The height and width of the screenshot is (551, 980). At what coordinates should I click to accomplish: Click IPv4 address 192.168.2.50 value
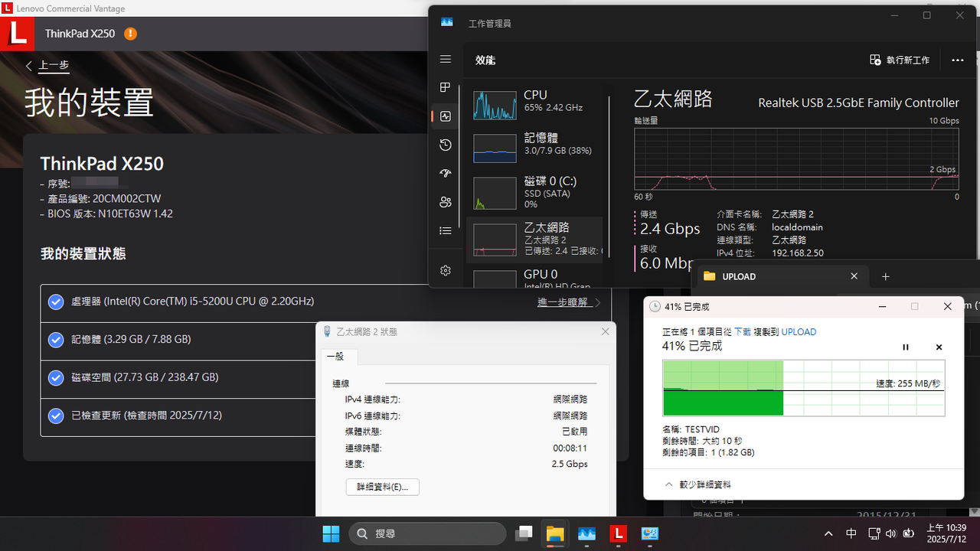[x=798, y=253]
